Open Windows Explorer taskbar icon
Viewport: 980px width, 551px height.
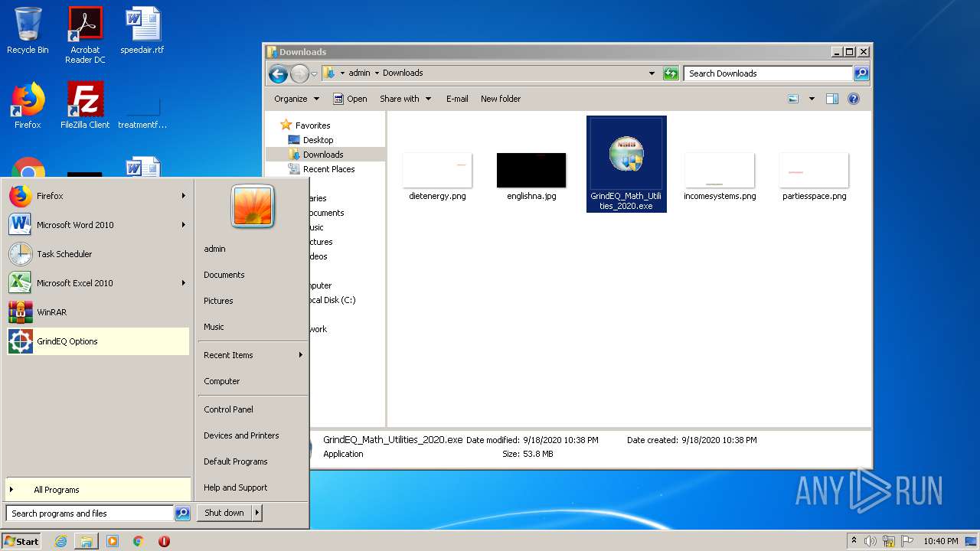pyautogui.click(x=87, y=541)
